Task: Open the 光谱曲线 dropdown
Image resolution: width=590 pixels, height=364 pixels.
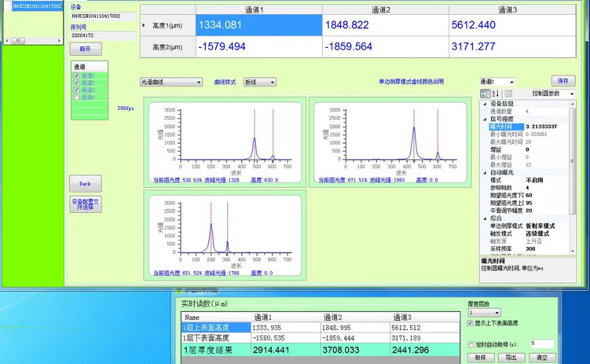Action: (171, 82)
